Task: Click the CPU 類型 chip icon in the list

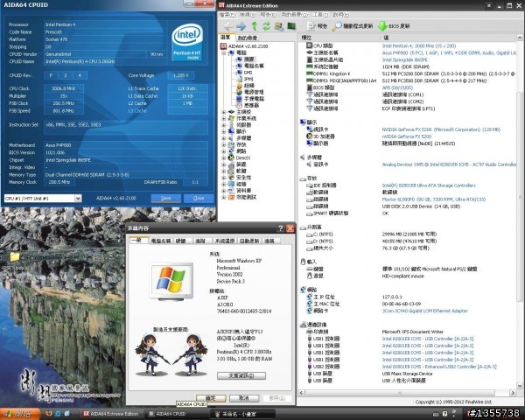Action: [310, 45]
